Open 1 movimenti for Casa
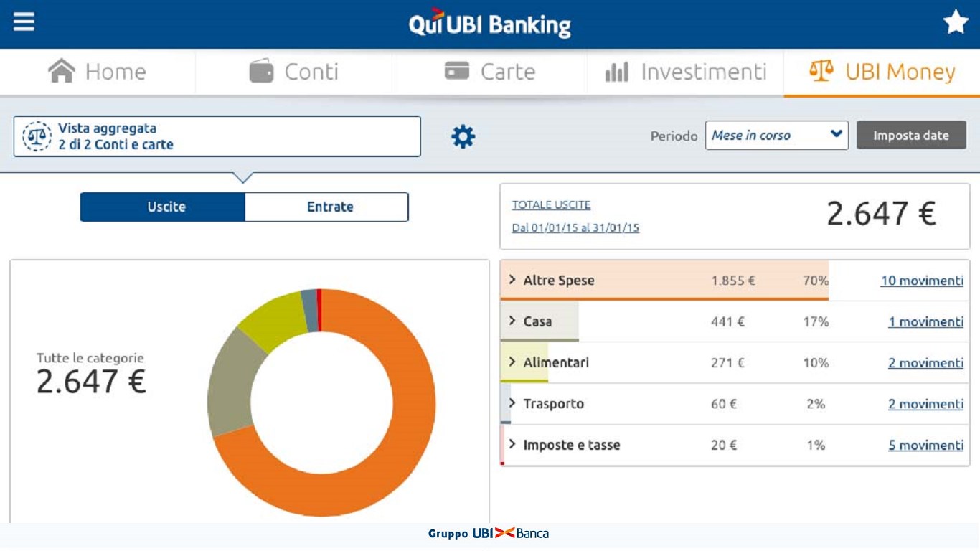This screenshot has height=551, width=980. coord(926,321)
